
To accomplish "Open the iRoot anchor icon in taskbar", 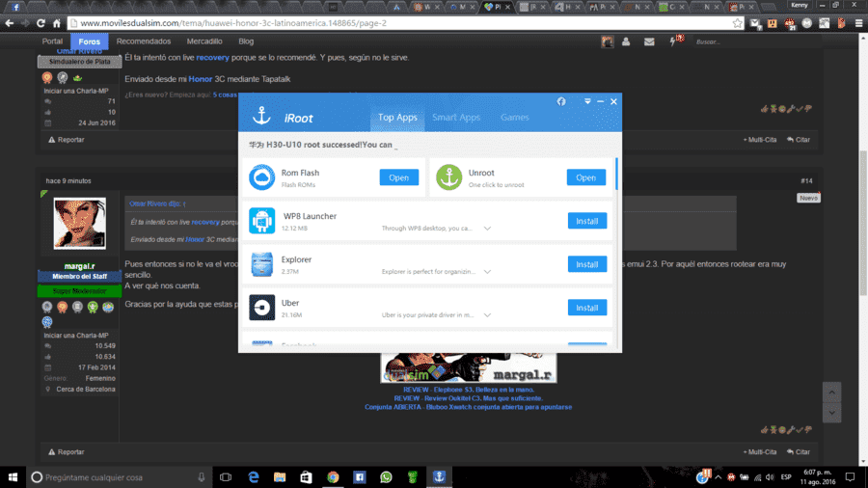I will (439, 477).
